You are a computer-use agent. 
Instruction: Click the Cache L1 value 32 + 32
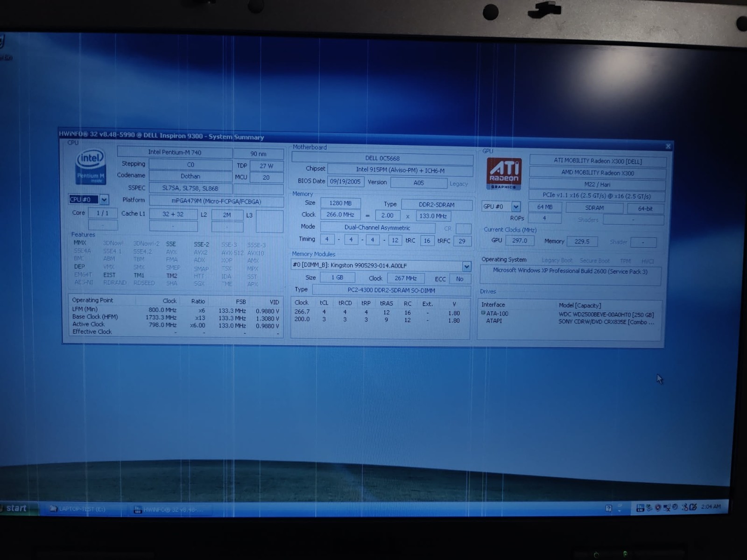click(173, 214)
